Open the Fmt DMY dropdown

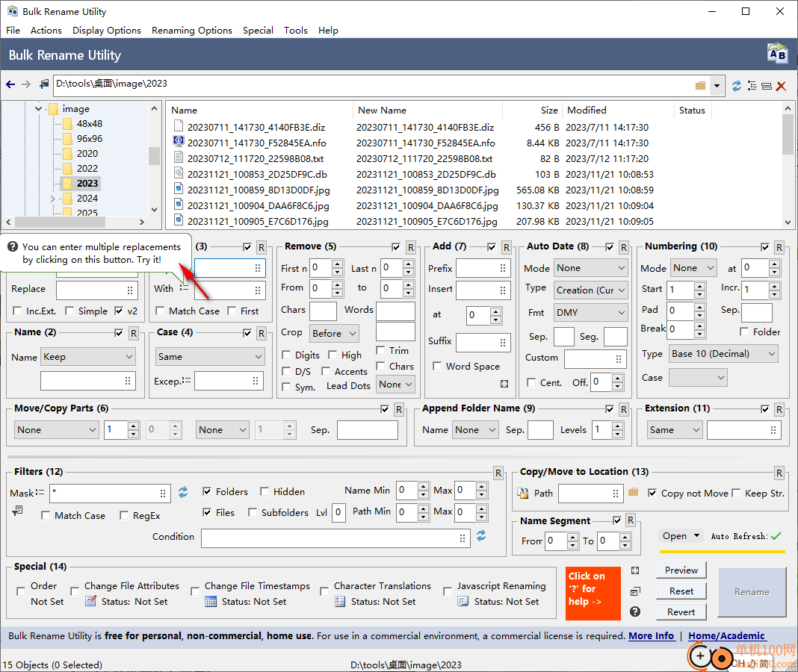point(590,312)
